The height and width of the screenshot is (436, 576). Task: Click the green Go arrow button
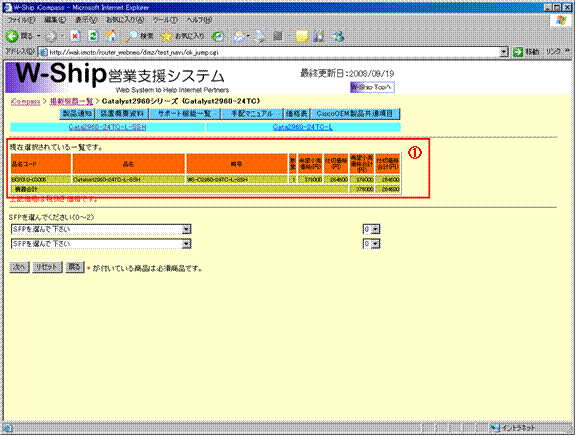518,52
